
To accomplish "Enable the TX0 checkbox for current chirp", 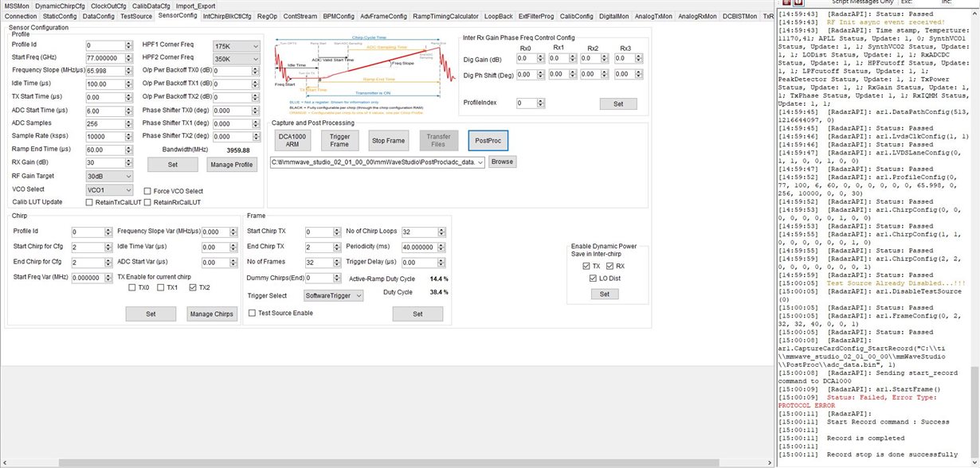I will 132,288.
